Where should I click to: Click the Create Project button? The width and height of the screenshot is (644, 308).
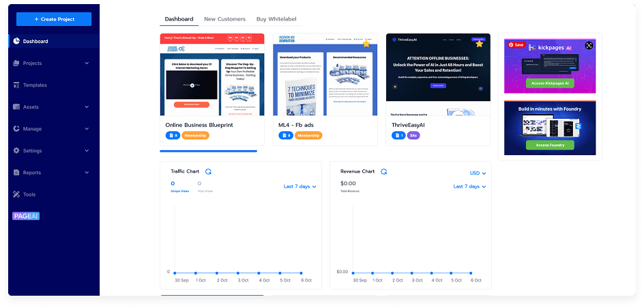[x=54, y=19]
